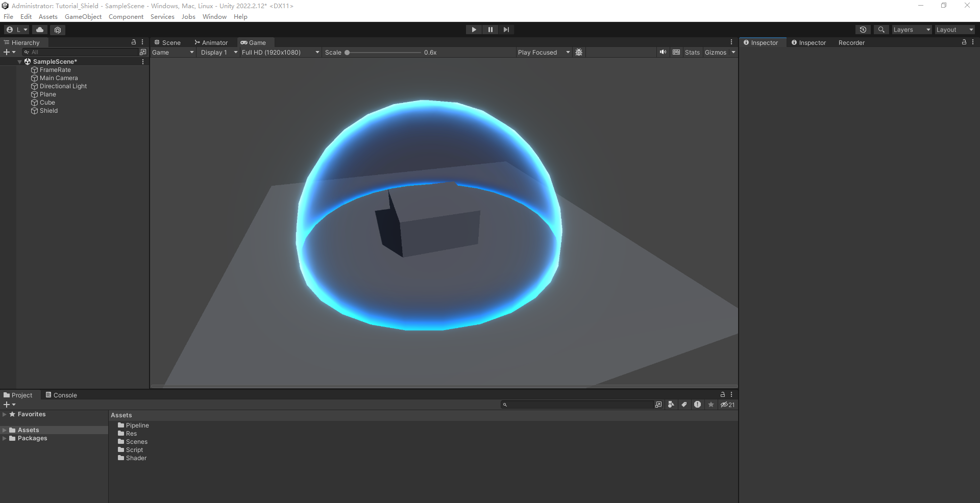
Task: Click the Pause button in toolbar
Action: 490,30
